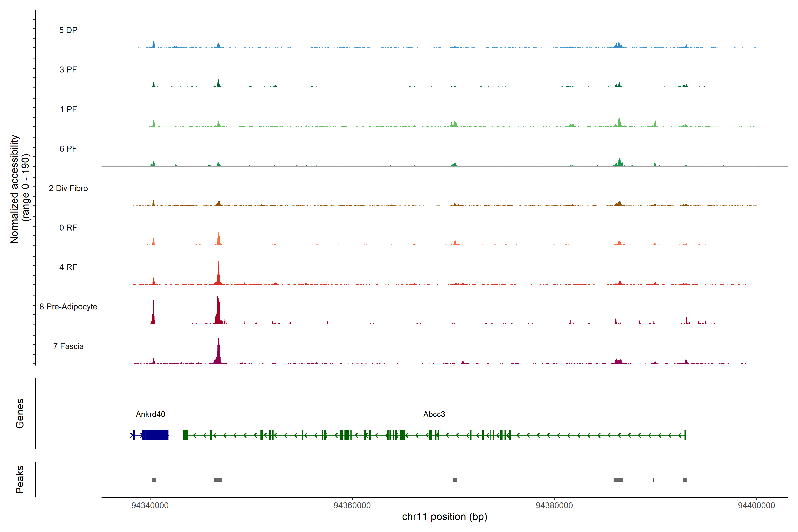Click the first green Abcc3 exon block

[186, 435]
